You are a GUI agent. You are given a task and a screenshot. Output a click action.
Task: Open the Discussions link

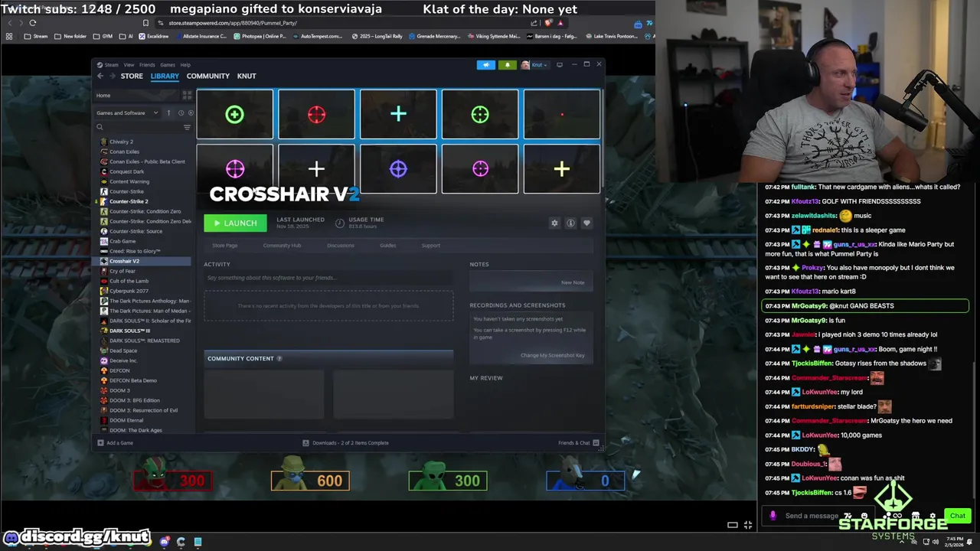coord(341,246)
